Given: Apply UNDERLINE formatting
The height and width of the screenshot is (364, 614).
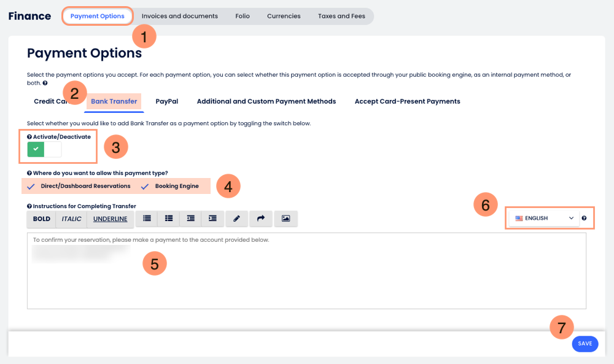Looking at the screenshot, I should pos(110,219).
